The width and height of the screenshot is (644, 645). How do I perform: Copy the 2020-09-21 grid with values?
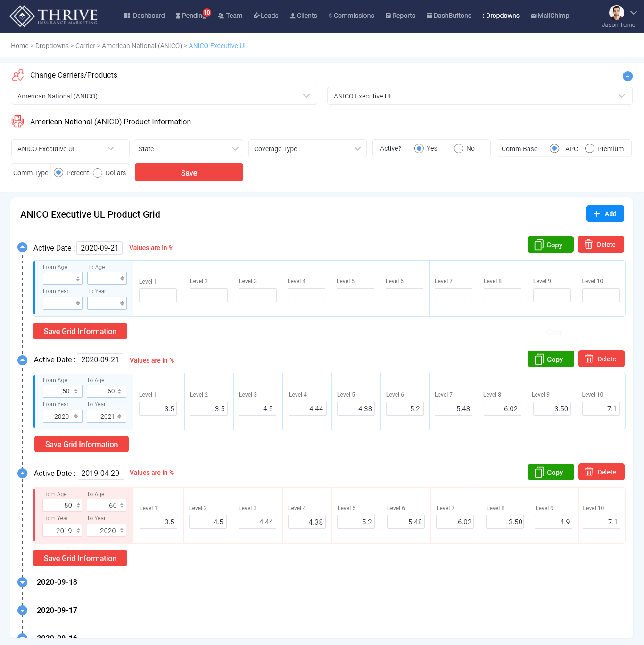coord(551,359)
